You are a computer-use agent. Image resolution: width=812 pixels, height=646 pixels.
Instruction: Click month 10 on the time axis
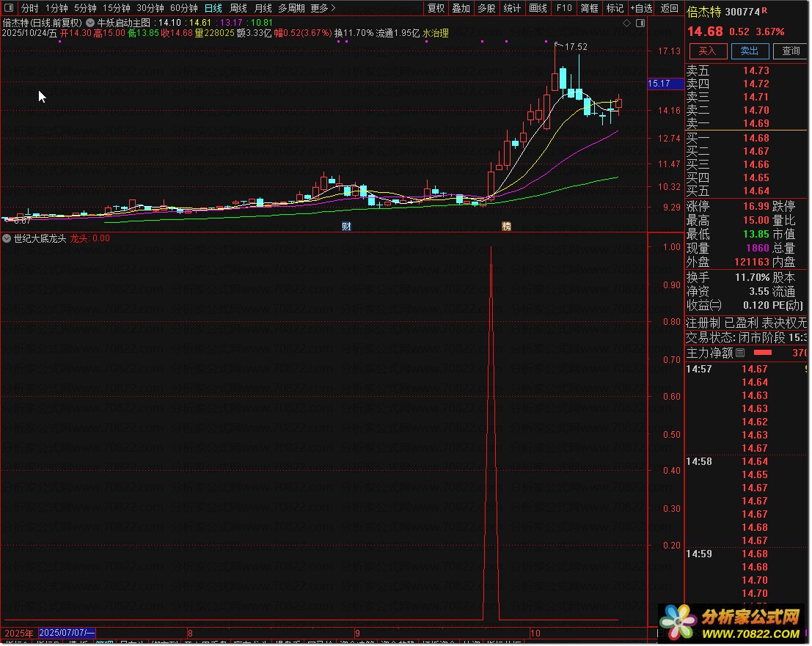point(535,633)
